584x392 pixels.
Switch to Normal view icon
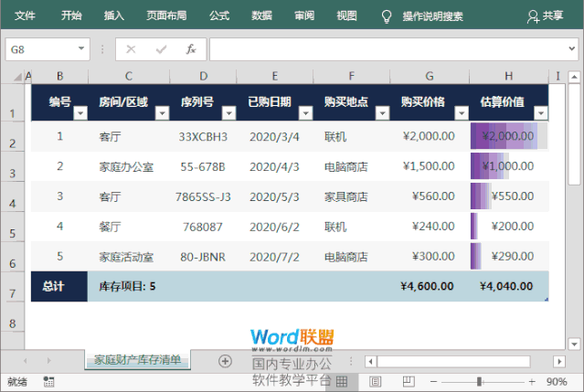(342, 381)
